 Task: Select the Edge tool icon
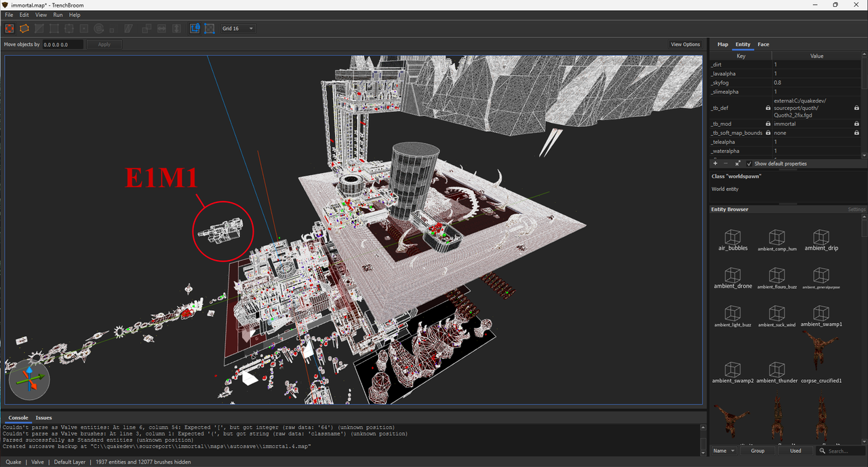[69, 29]
